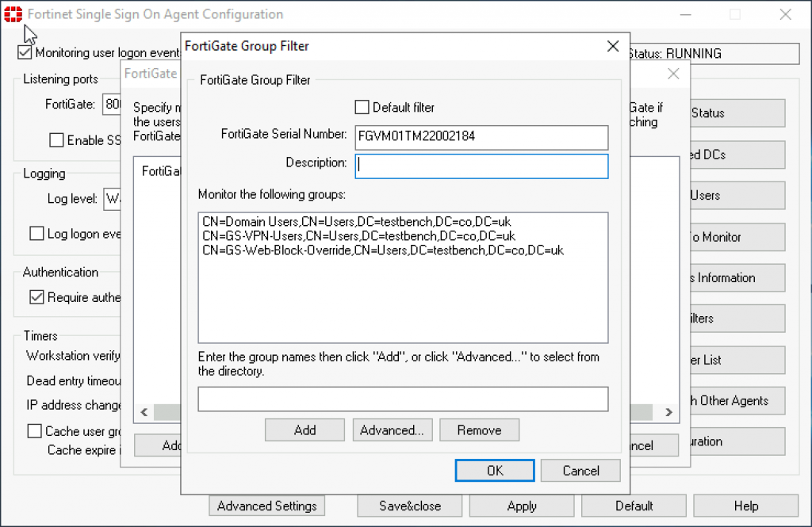Click the right scroll arrow on the scrollbar
This screenshot has height=527, width=812.
coord(668,412)
